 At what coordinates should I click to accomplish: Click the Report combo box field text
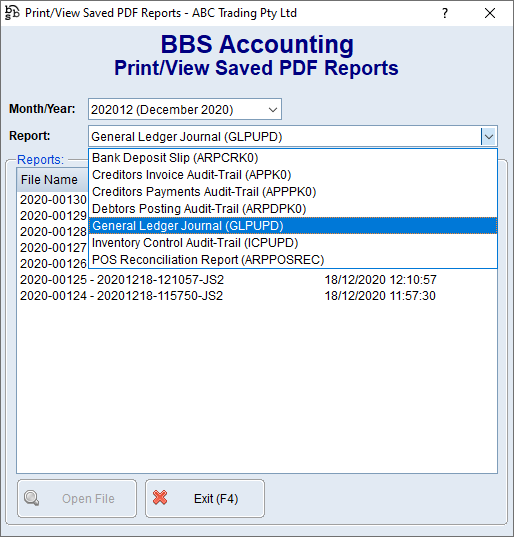coord(187,137)
